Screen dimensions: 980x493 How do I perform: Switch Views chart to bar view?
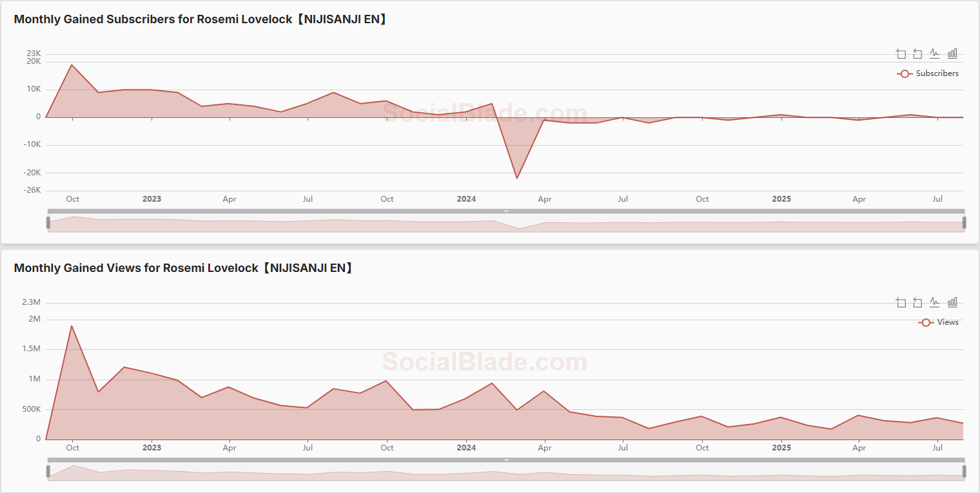tap(952, 302)
